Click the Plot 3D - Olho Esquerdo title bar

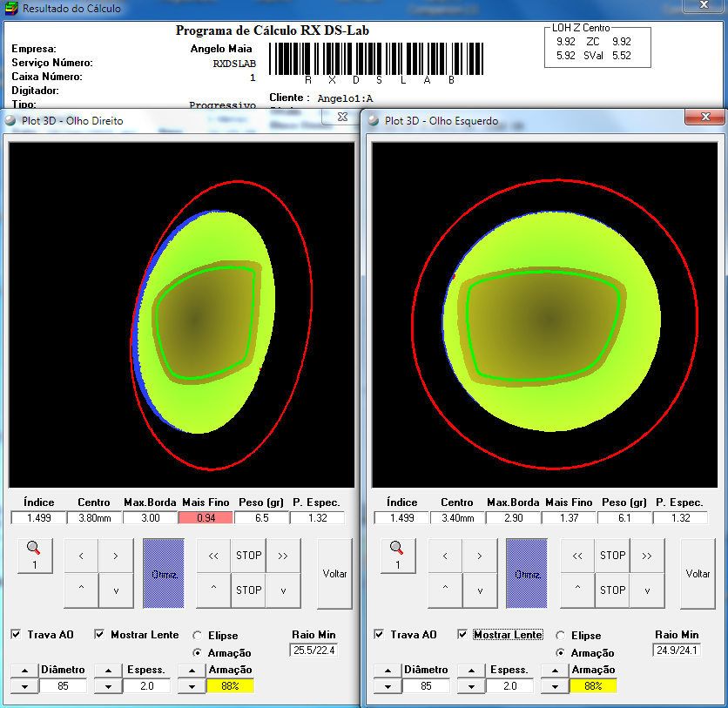524,121
